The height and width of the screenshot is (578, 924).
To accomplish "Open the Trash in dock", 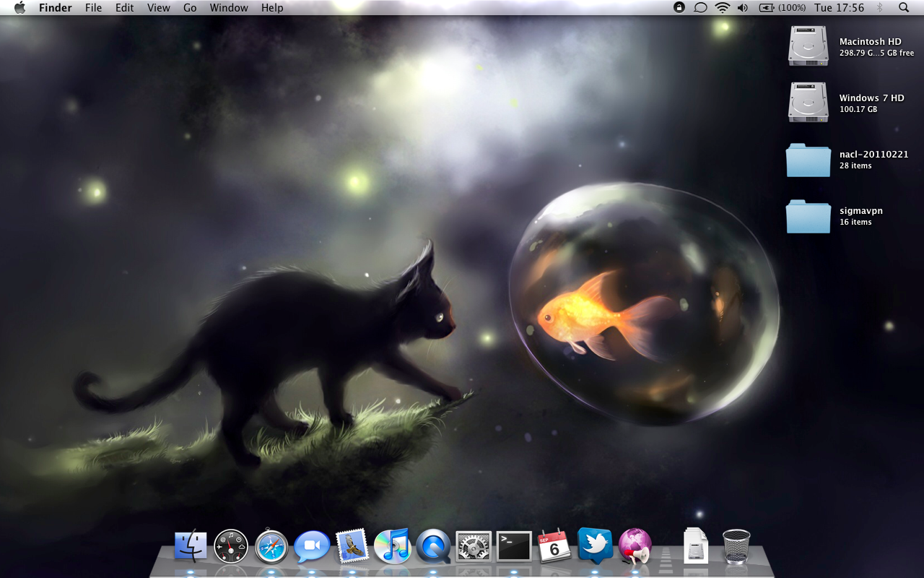I will 736,547.
